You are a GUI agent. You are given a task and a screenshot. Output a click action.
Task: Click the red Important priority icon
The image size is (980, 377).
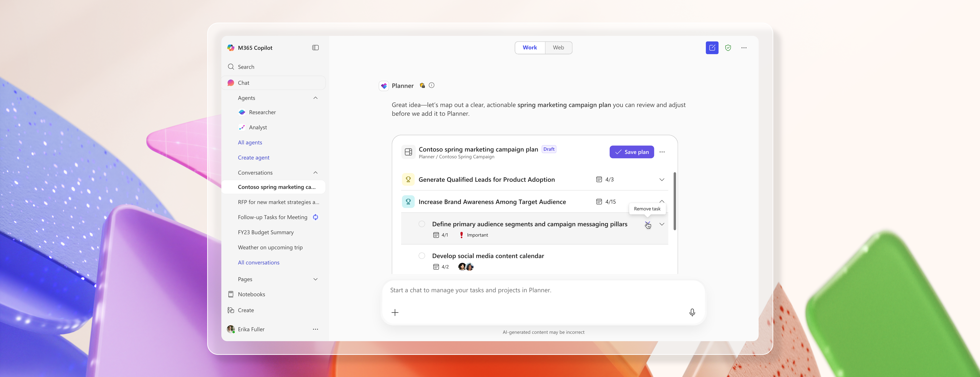pos(461,235)
